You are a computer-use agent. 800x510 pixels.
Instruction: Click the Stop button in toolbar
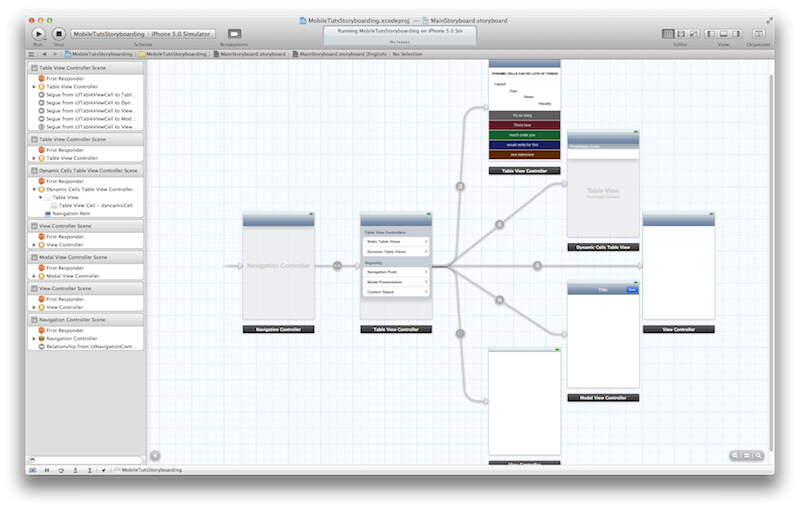click(x=59, y=34)
